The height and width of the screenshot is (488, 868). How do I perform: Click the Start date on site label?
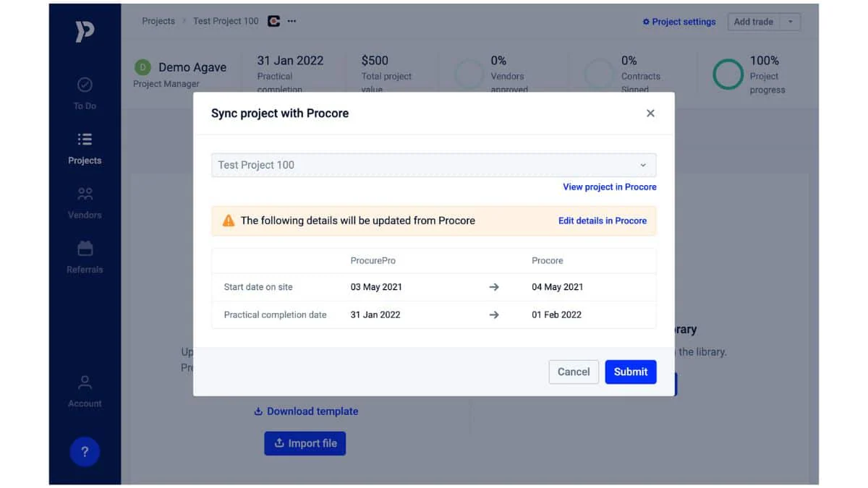coord(258,287)
